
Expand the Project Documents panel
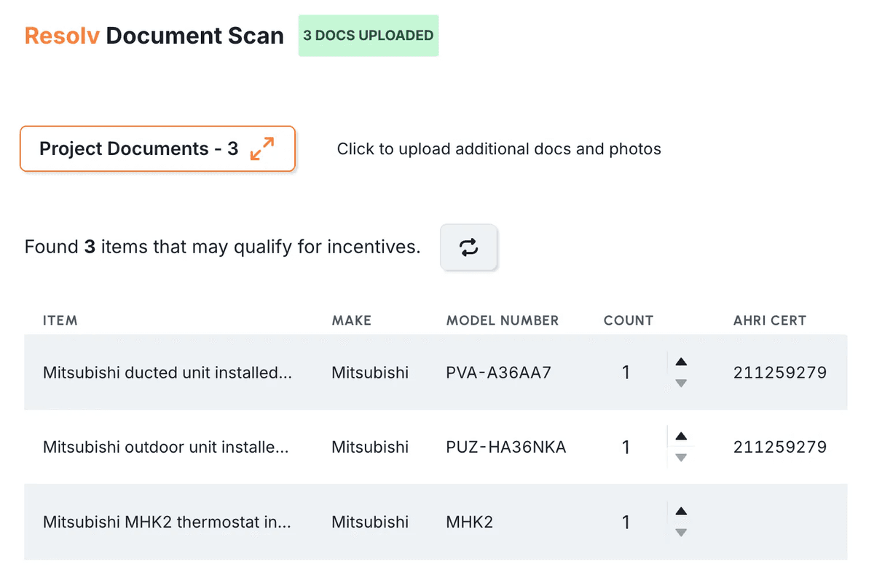[157, 148]
